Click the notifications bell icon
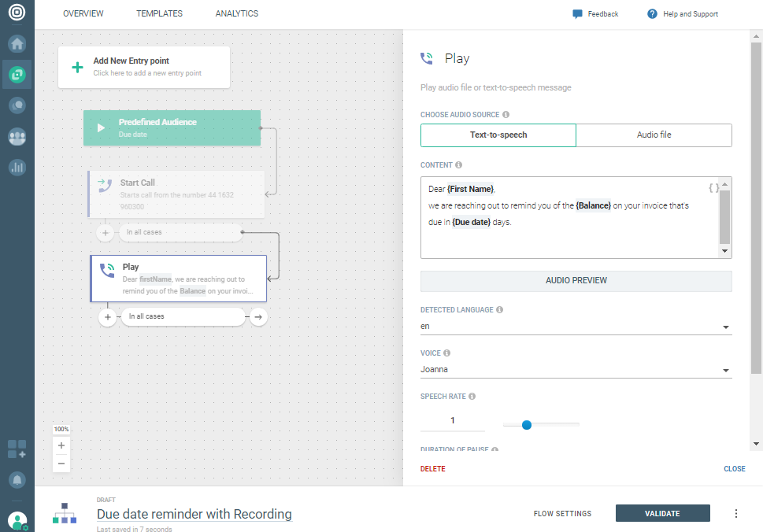This screenshot has width=763, height=532. click(17, 479)
